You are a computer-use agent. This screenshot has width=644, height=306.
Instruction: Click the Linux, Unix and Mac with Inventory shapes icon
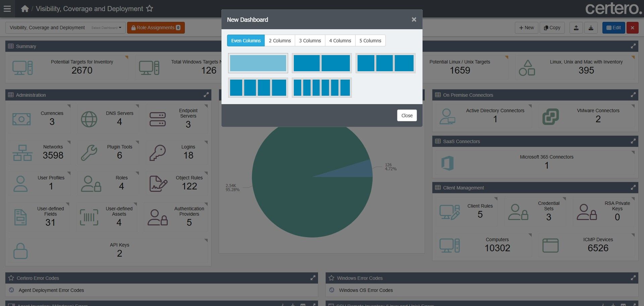527,68
